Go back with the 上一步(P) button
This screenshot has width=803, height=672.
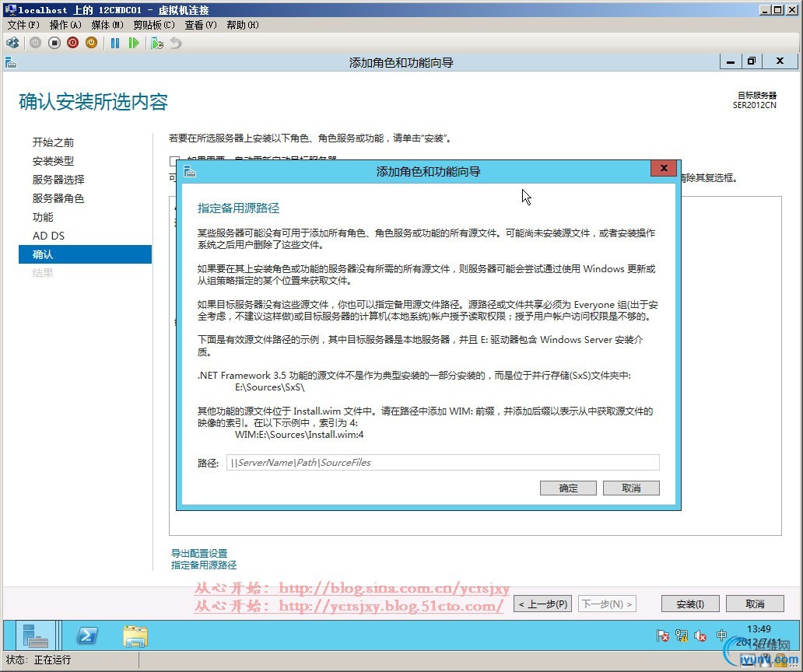click(543, 604)
